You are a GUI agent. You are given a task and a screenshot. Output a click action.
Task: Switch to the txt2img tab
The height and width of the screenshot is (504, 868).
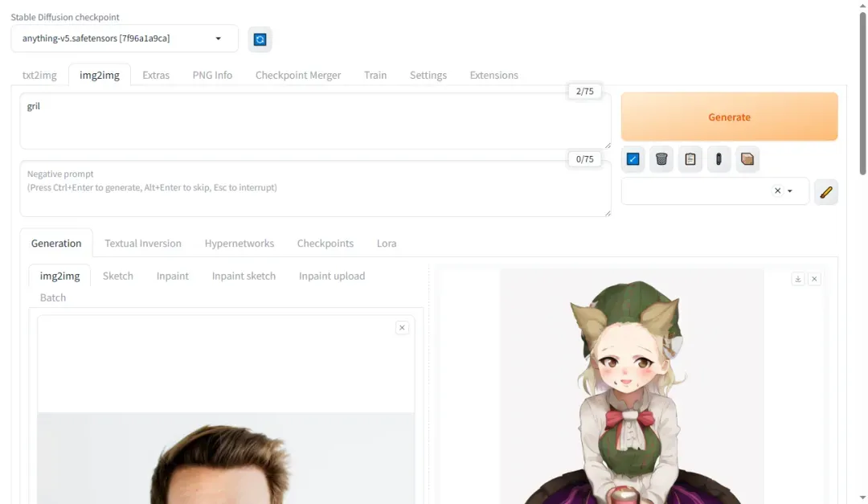pyautogui.click(x=39, y=75)
